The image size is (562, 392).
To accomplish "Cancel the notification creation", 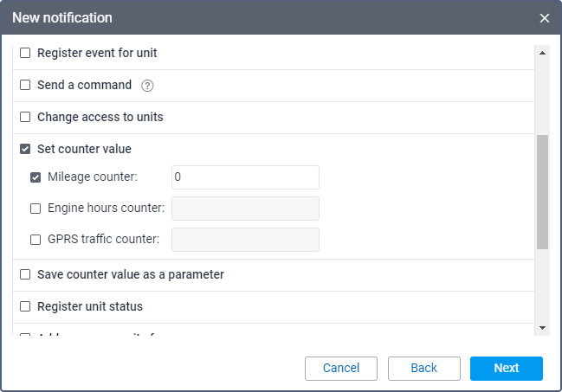I will click(x=340, y=369).
